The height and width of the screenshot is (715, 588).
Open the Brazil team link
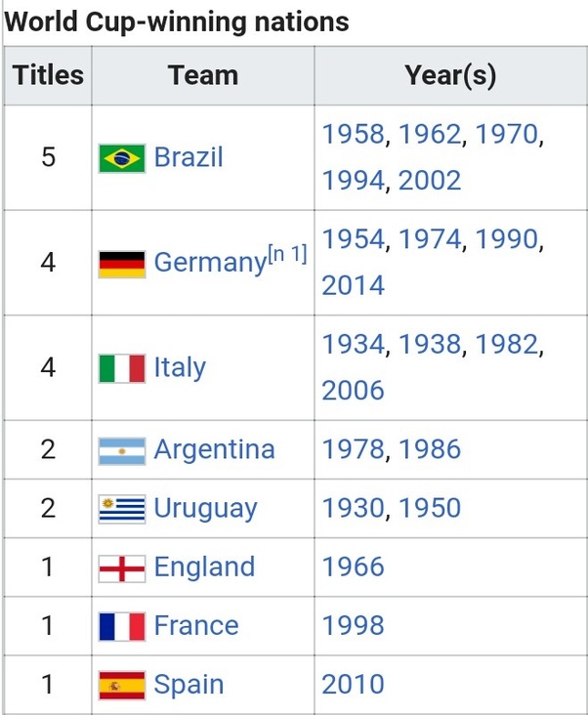pos(189,157)
